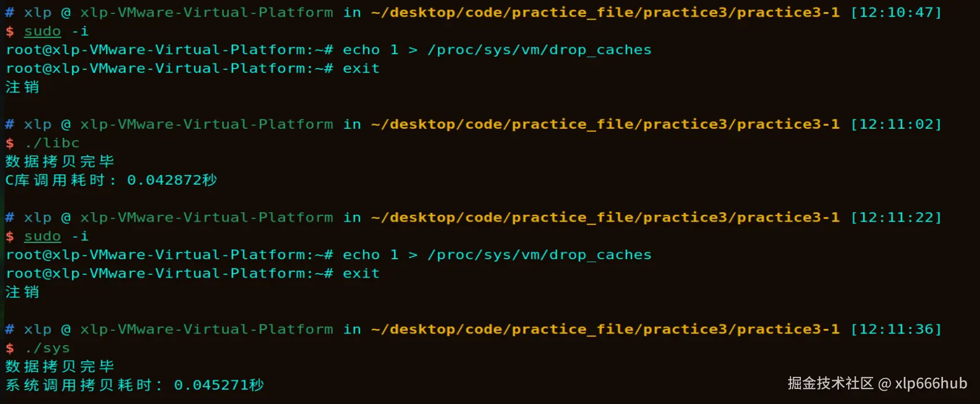This screenshot has width=980, height=404.
Task: Click the ./libc command text
Action: (x=52, y=143)
